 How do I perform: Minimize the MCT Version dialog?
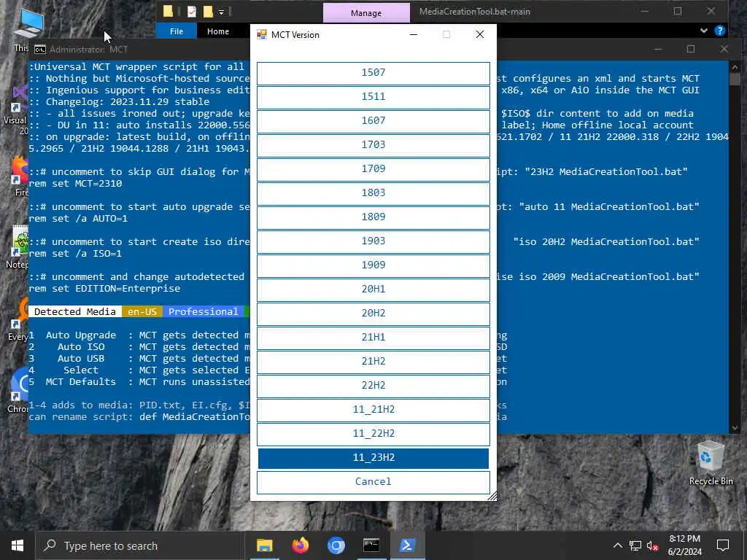[x=414, y=34]
